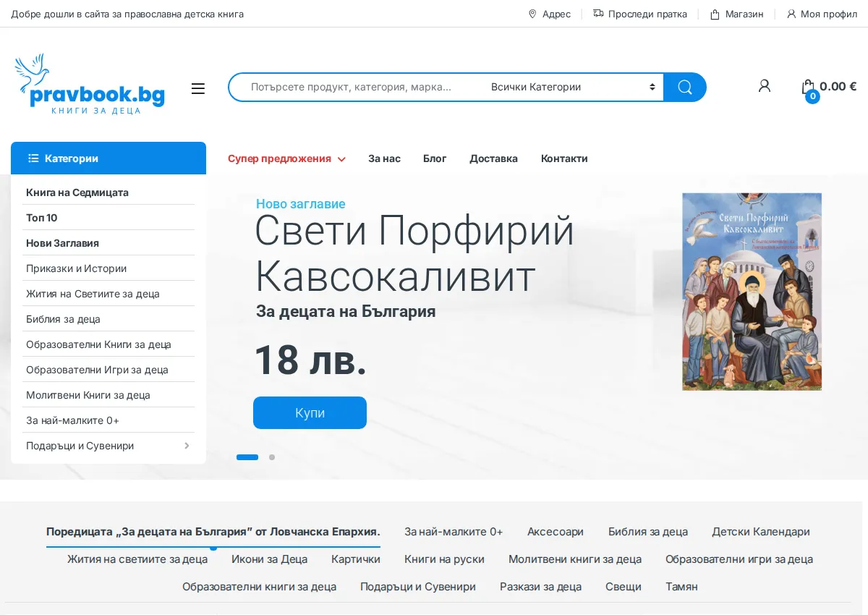Open Приказки и Истории category
868x615 pixels.
[x=76, y=268]
